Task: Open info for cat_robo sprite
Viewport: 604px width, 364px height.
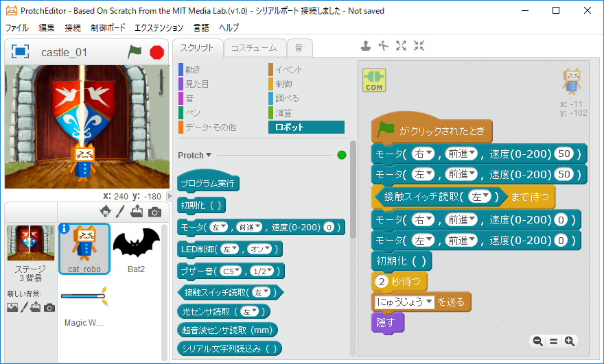Action: pos(64,228)
